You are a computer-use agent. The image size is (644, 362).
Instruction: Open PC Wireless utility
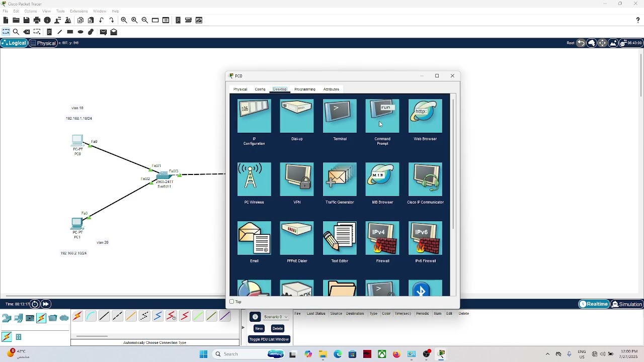tap(254, 179)
